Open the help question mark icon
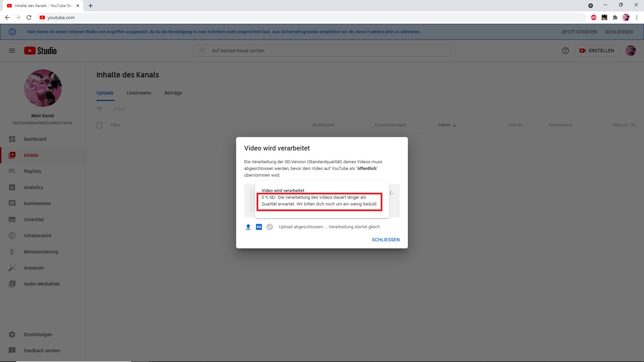Viewport: 644px width, 362px height. (x=566, y=51)
